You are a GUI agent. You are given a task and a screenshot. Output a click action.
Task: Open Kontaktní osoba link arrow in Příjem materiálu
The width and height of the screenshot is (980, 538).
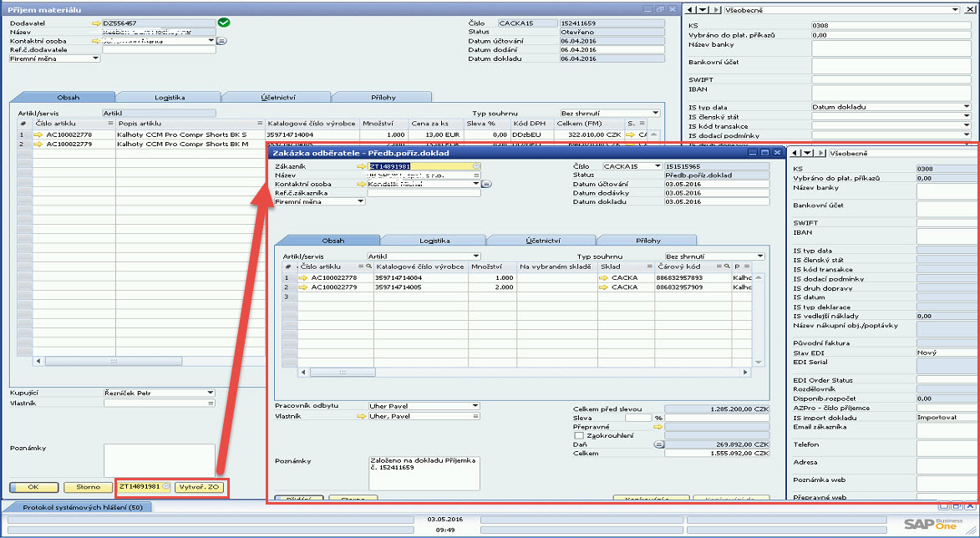[x=95, y=41]
